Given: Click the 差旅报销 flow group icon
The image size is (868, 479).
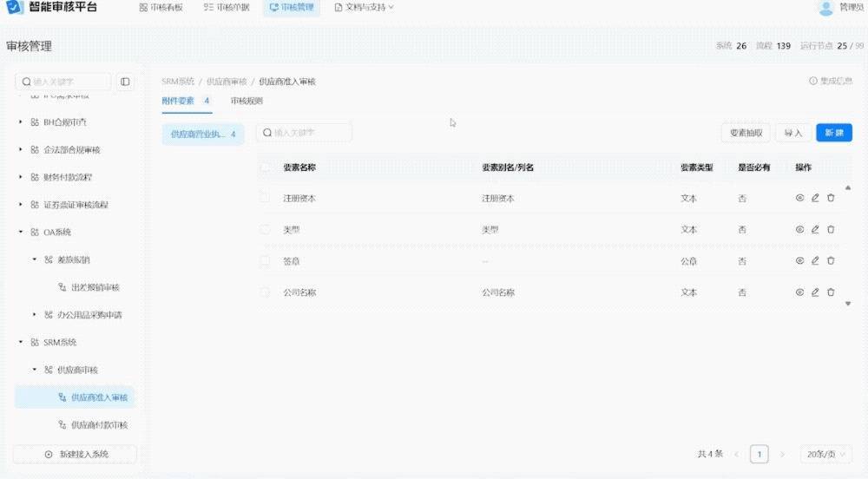Looking at the screenshot, I should (49, 259).
